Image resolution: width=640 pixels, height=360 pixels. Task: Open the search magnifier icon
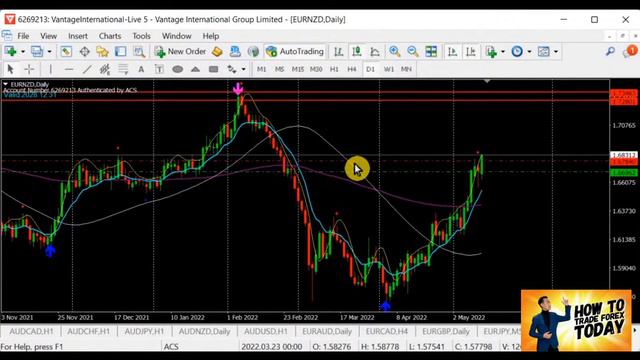pos(610,51)
